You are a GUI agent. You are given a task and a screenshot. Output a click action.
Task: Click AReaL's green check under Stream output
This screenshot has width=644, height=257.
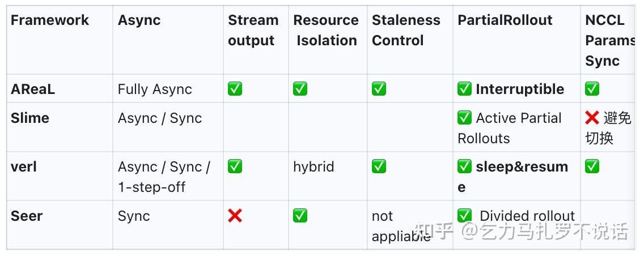coord(235,89)
